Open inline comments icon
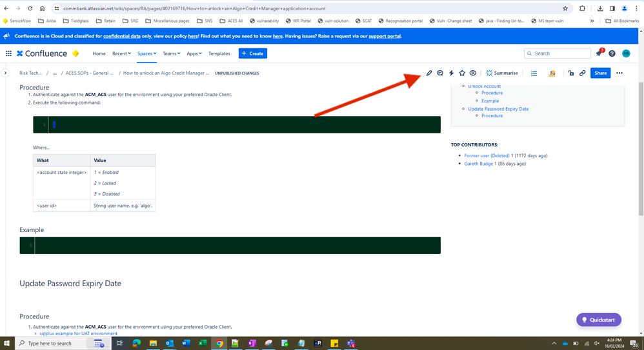 (x=440, y=73)
